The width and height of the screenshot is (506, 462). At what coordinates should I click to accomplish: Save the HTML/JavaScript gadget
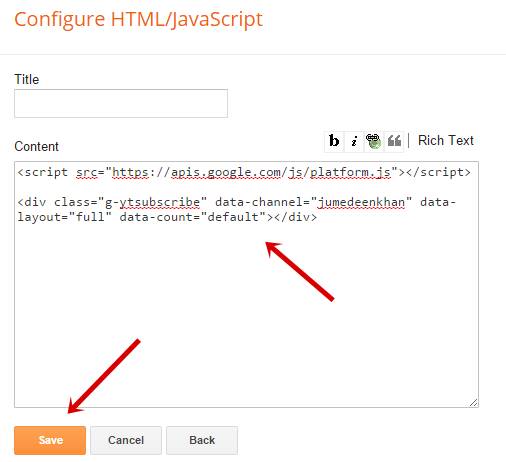point(50,440)
